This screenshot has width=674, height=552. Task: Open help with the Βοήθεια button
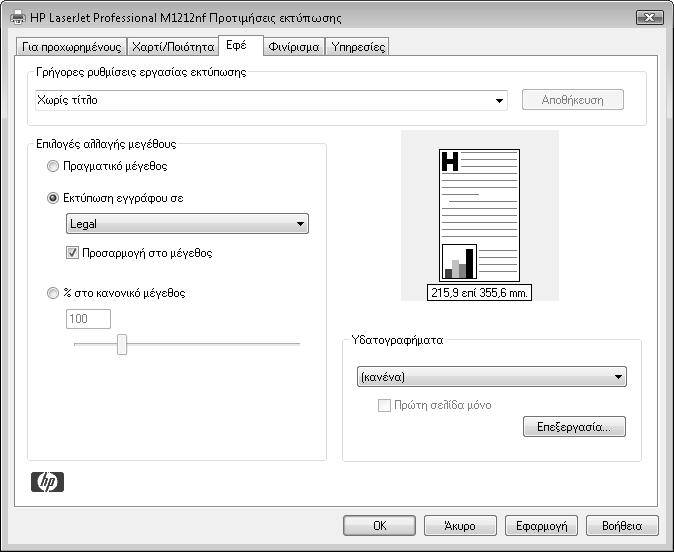click(622, 525)
